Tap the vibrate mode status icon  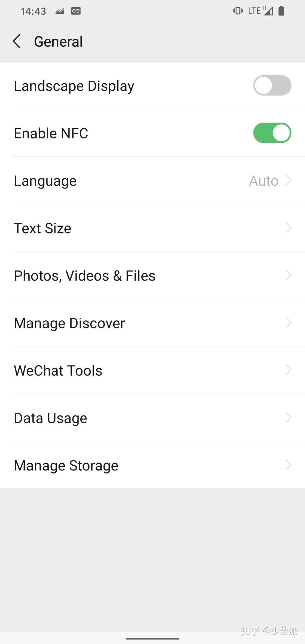pyautogui.click(x=238, y=11)
